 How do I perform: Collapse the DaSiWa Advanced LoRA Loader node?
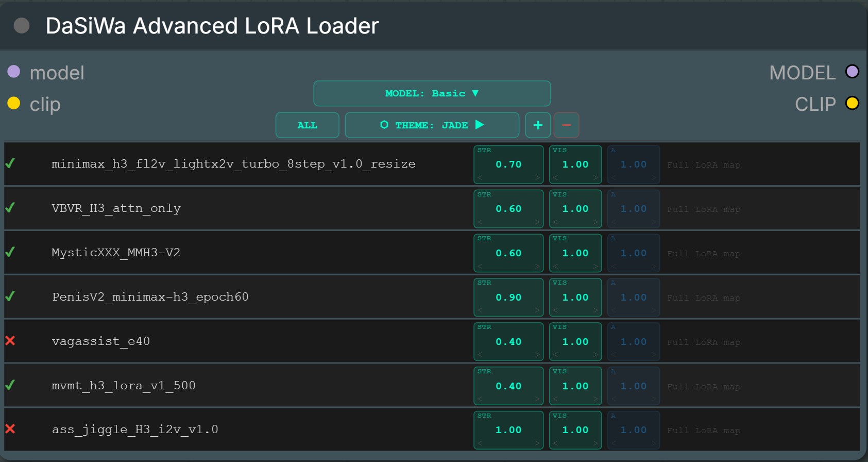22,25
